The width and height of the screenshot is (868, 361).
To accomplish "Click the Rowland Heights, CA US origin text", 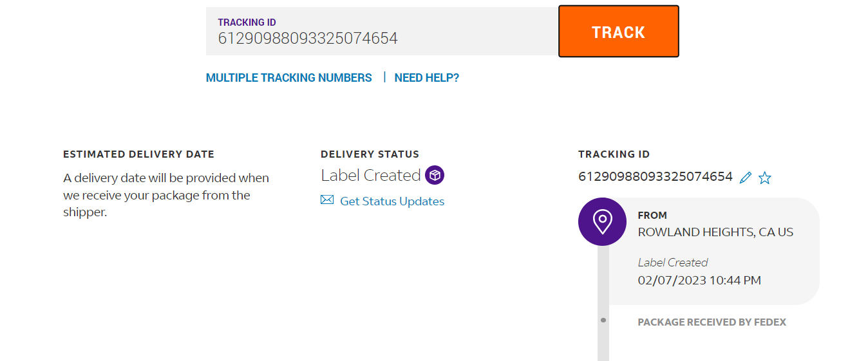I will click(715, 232).
